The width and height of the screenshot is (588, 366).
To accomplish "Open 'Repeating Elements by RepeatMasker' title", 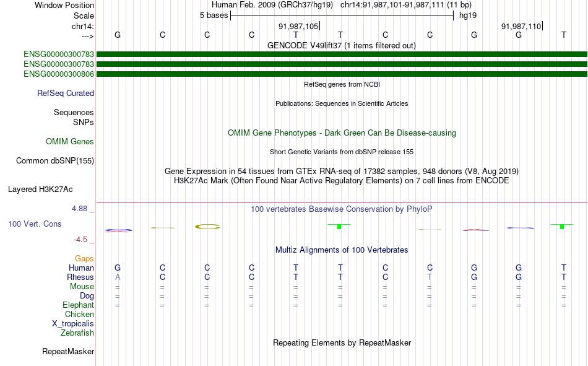I will 342,342.
